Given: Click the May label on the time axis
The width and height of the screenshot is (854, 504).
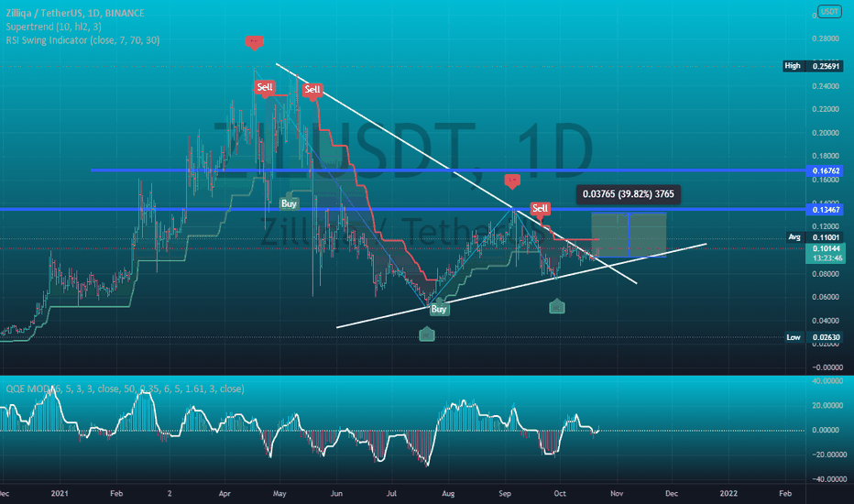Looking at the screenshot, I should pyautogui.click(x=279, y=494).
